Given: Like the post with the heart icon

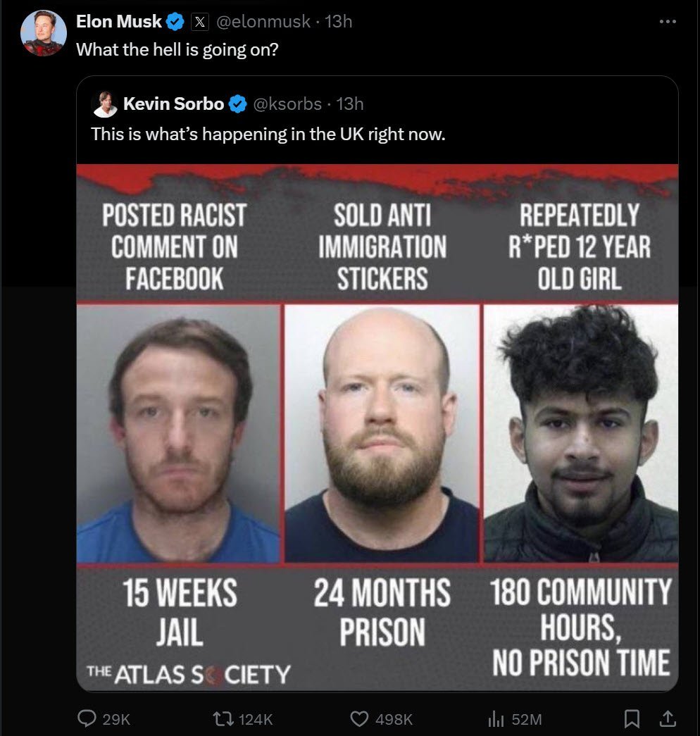Looking at the screenshot, I should 360,718.
